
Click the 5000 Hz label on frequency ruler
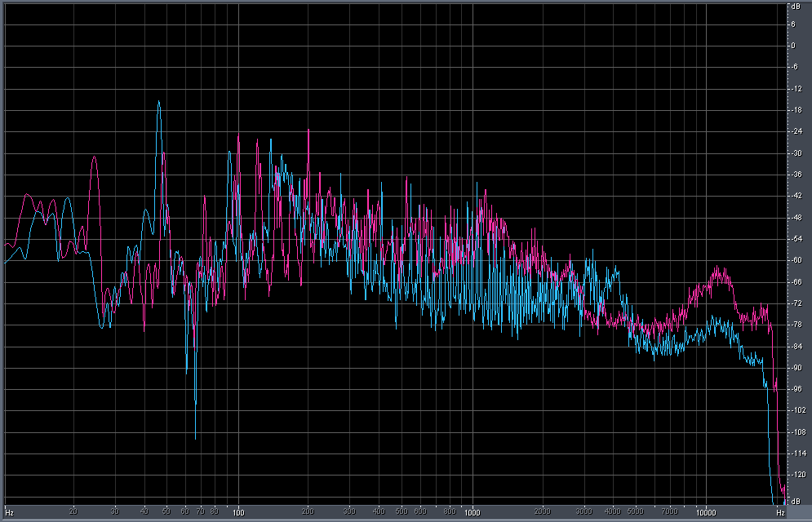(635, 512)
